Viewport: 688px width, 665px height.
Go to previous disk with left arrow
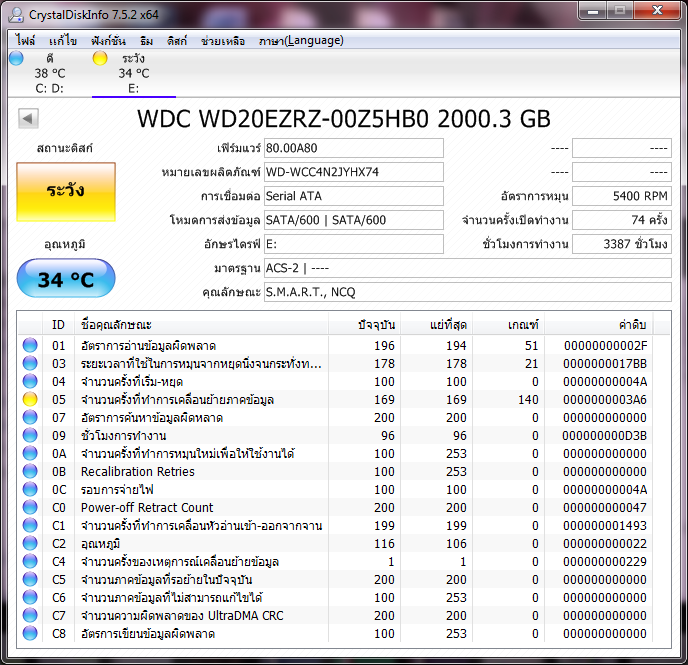point(28,118)
